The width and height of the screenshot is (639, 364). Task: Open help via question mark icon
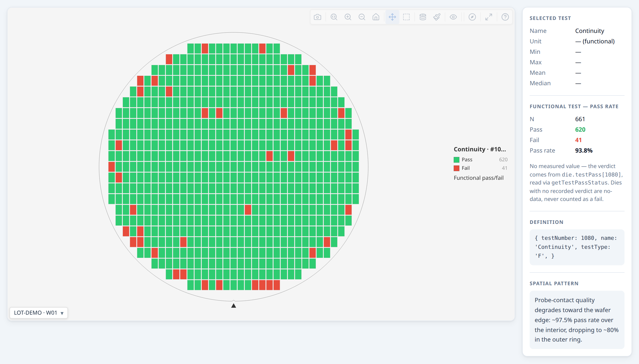505,17
